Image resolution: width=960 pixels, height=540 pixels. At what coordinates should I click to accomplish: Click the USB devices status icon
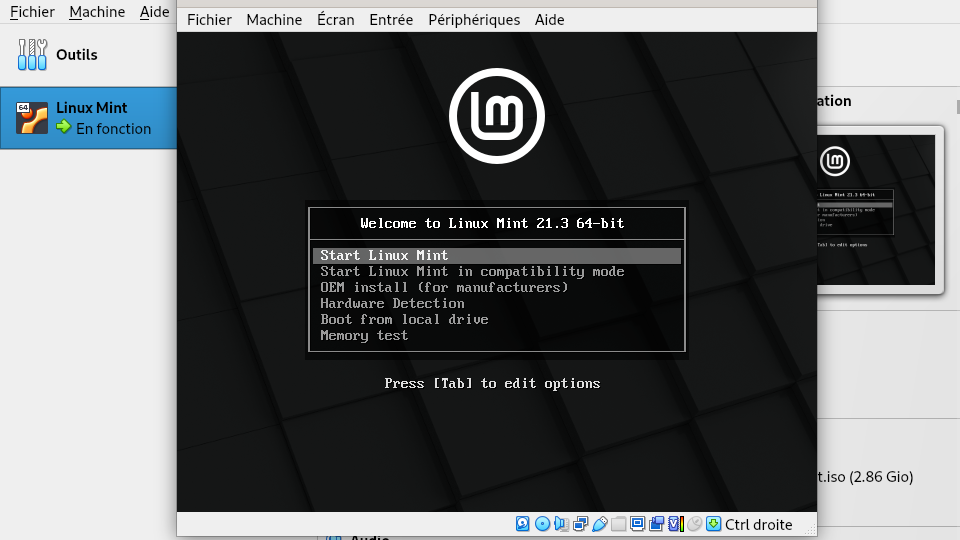tap(599, 524)
